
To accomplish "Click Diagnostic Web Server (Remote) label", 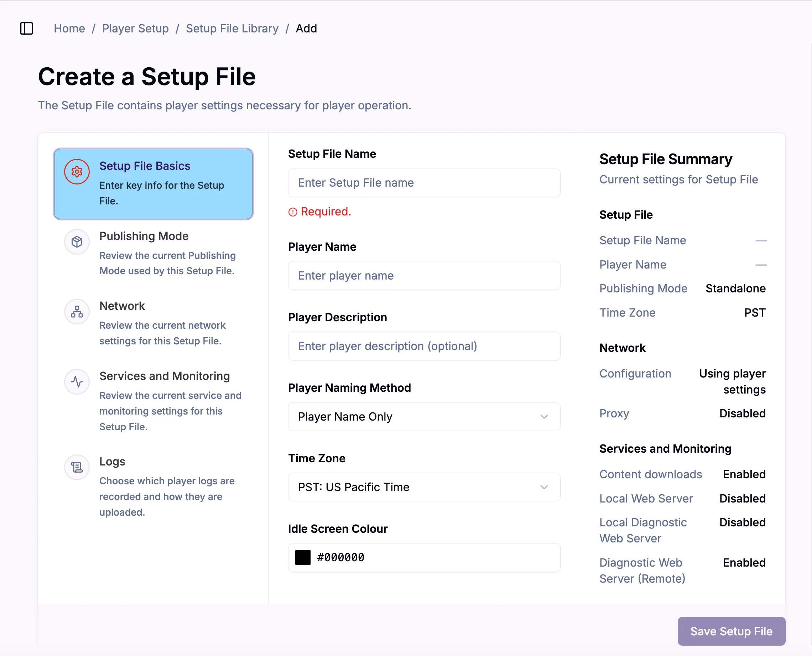I will click(642, 571).
